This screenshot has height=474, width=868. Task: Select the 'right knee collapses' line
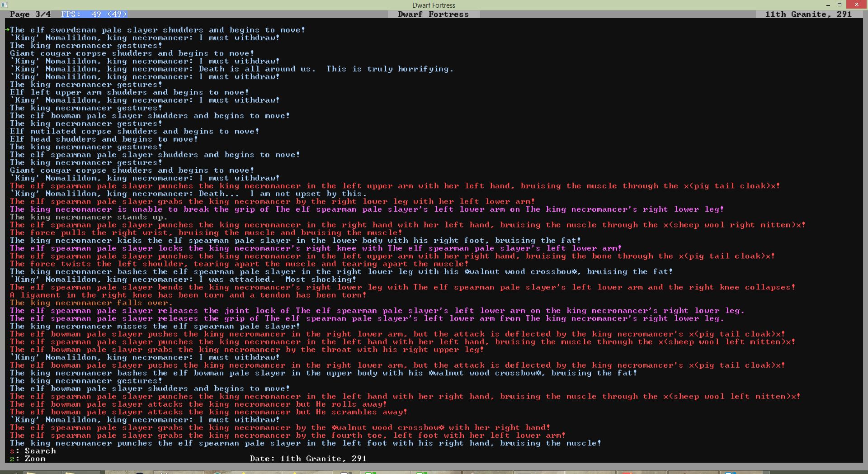(x=403, y=287)
